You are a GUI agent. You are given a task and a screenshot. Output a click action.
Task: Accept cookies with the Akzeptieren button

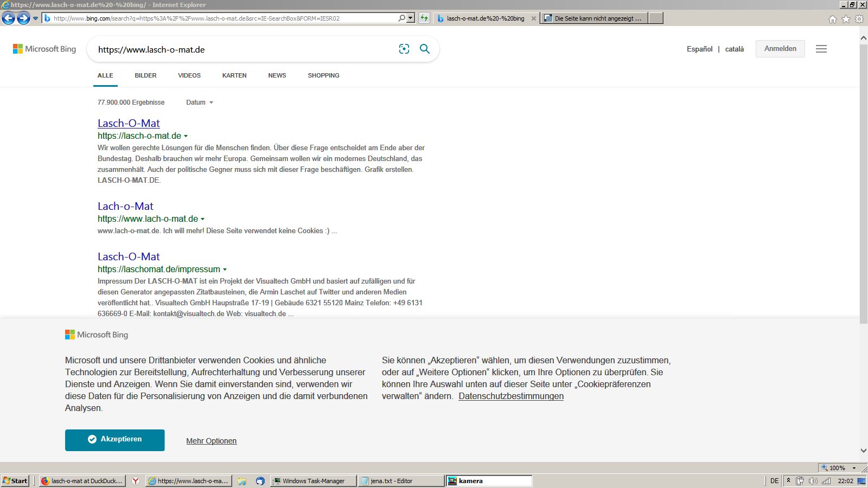(115, 440)
